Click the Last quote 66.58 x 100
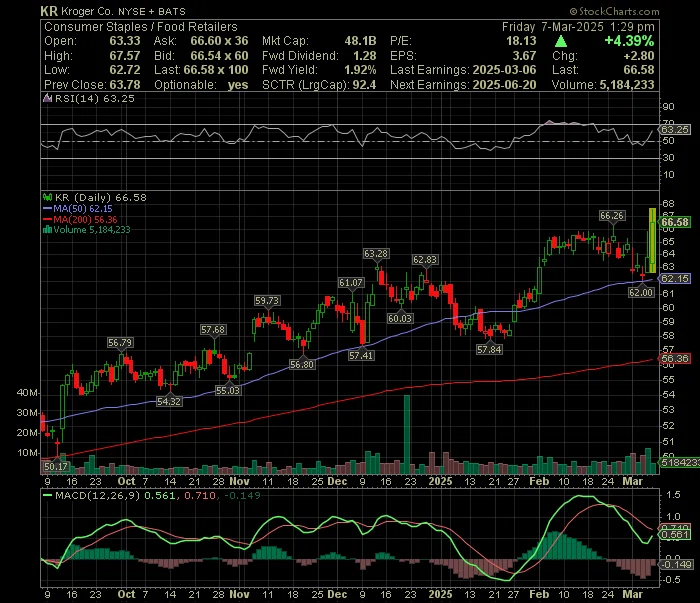The image size is (700, 603). coord(216,70)
